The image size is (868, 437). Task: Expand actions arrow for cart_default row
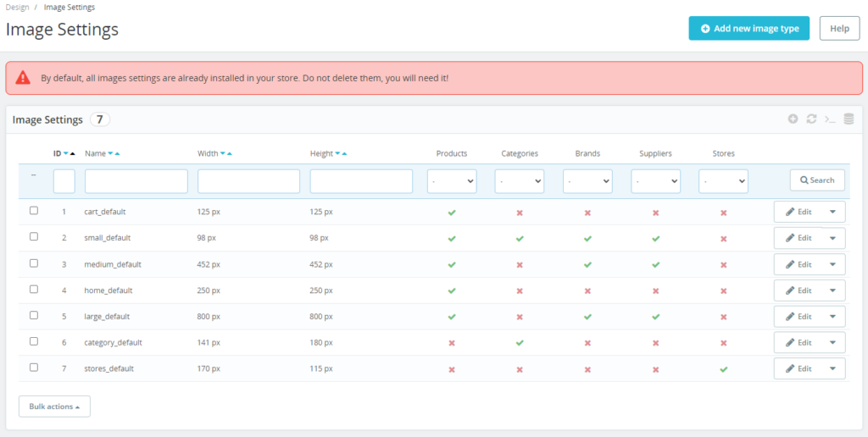click(x=832, y=212)
